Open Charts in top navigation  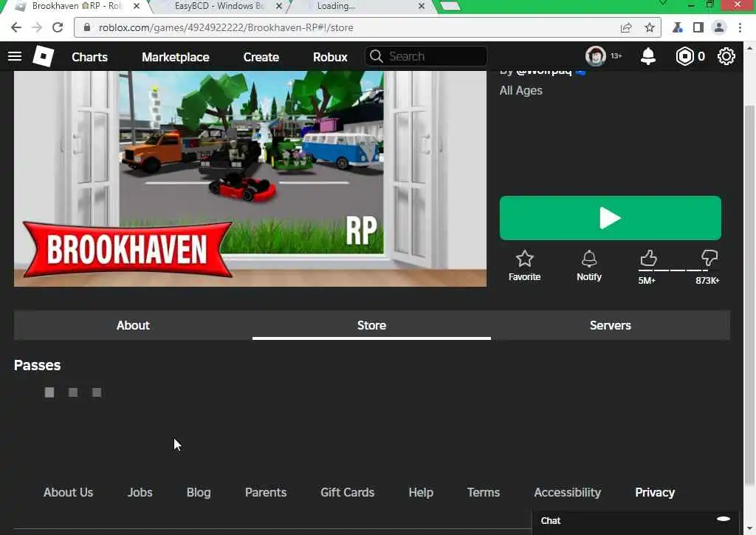89,57
